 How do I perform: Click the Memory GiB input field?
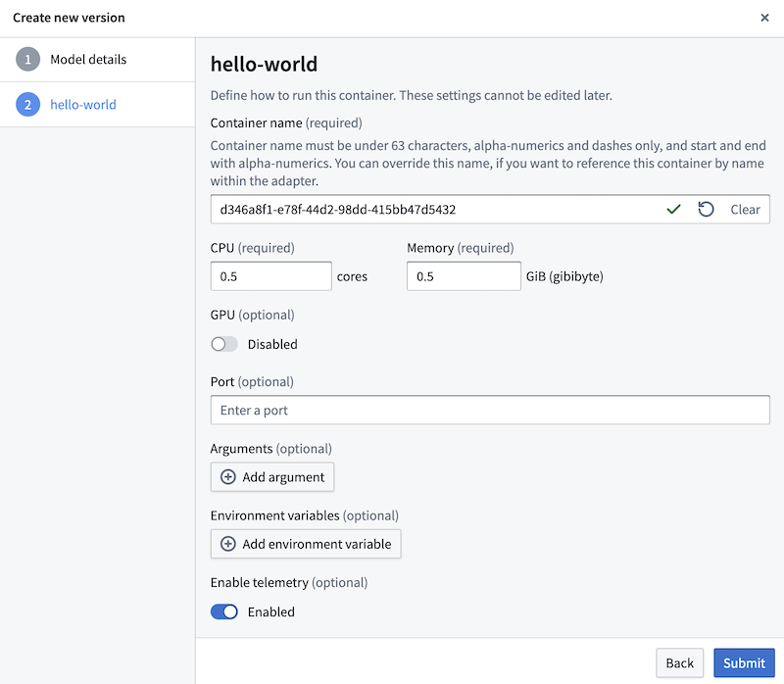464,276
